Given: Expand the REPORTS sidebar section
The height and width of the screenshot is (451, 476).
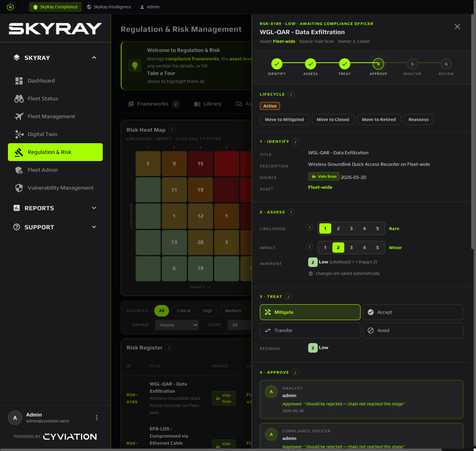Looking at the screenshot, I should pyautogui.click(x=94, y=208).
